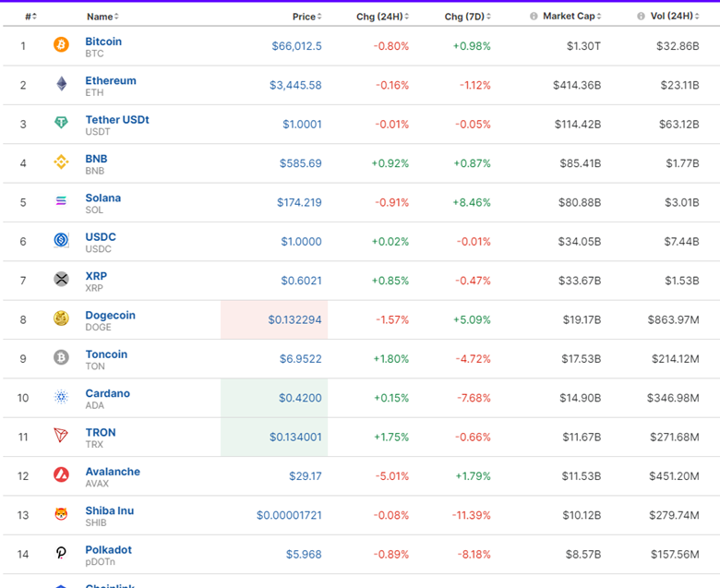Click highlighted Cardano price $0.4200
The image size is (720, 588).
tap(300, 398)
